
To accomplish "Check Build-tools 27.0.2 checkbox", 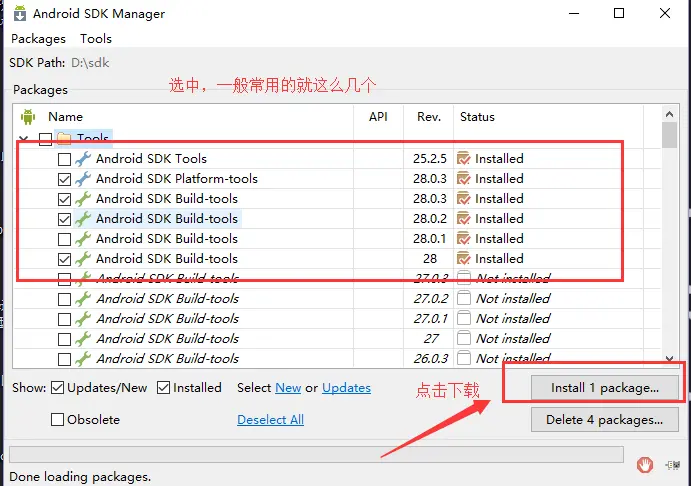I will (64, 299).
